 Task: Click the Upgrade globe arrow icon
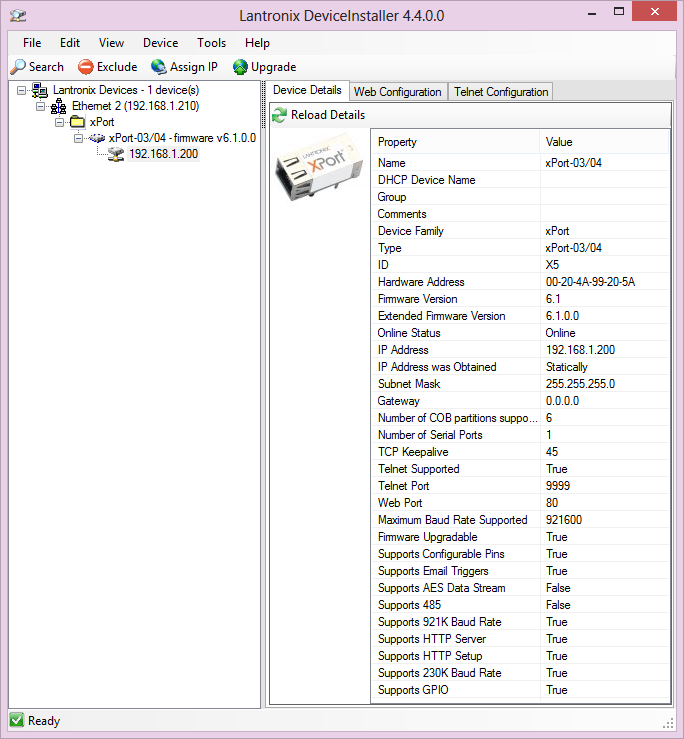pos(240,67)
